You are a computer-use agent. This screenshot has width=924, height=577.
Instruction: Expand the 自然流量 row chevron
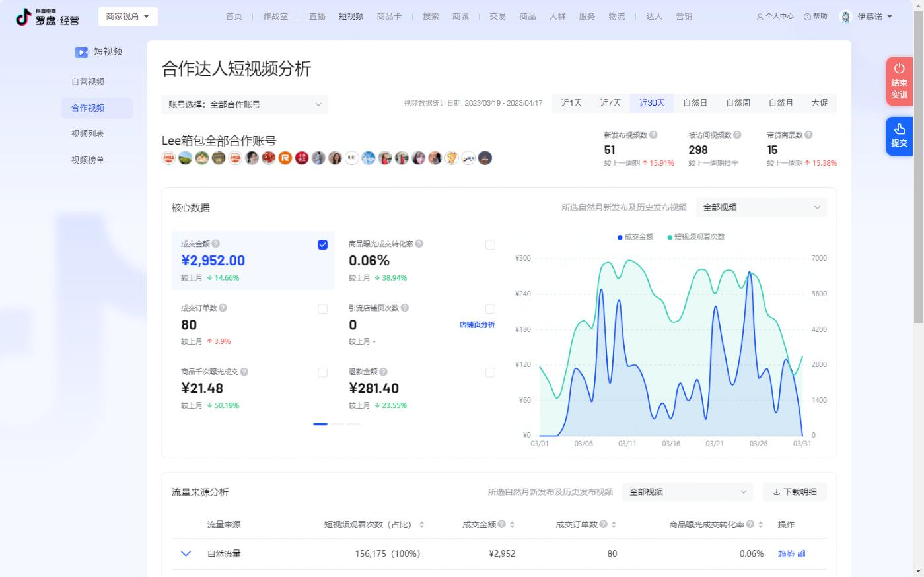[x=186, y=554]
